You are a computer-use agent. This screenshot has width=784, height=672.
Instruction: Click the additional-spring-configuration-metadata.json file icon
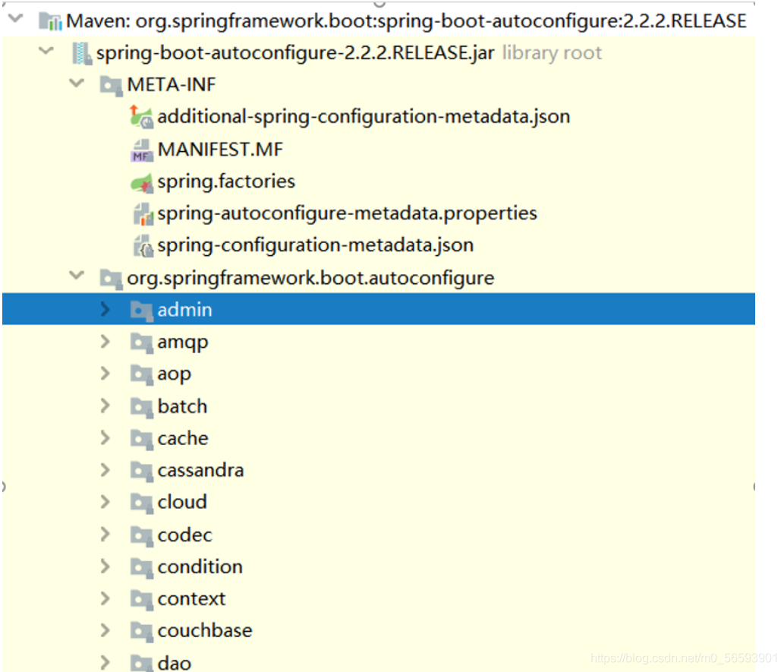(x=141, y=117)
